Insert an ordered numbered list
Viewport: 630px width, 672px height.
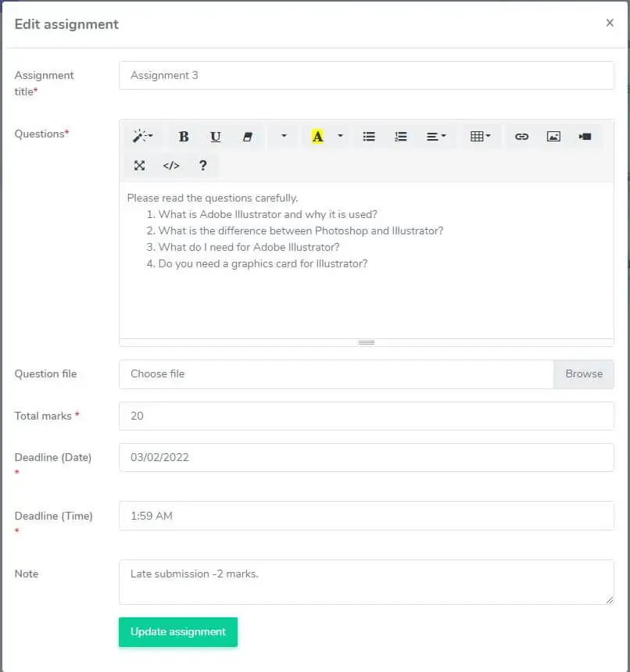(x=401, y=137)
